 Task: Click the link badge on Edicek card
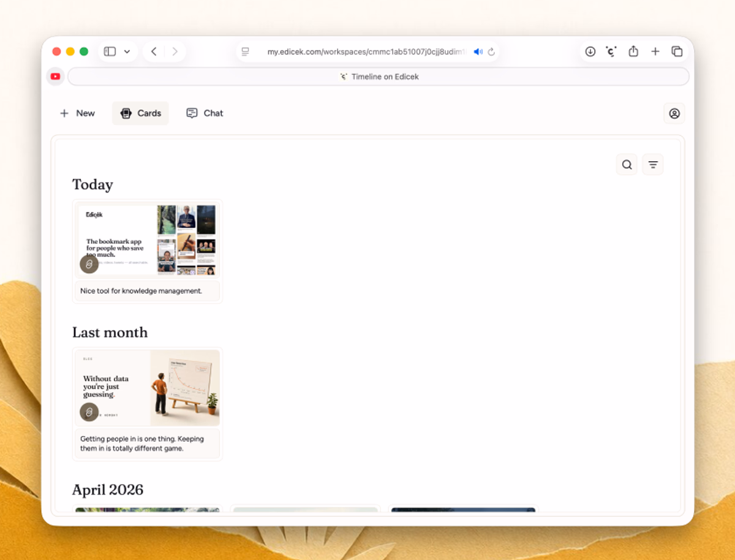click(89, 264)
